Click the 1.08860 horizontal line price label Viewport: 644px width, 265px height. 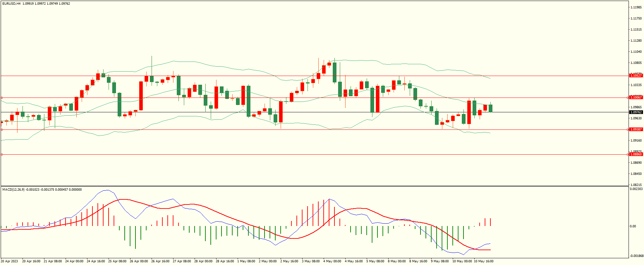(x=636, y=154)
